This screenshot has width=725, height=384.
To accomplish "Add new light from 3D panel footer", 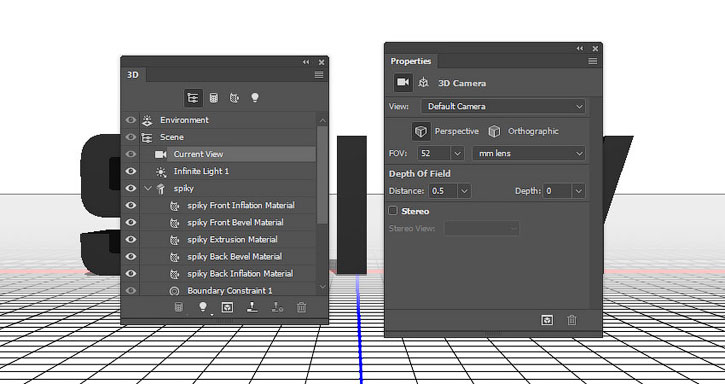I will coord(203,307).
